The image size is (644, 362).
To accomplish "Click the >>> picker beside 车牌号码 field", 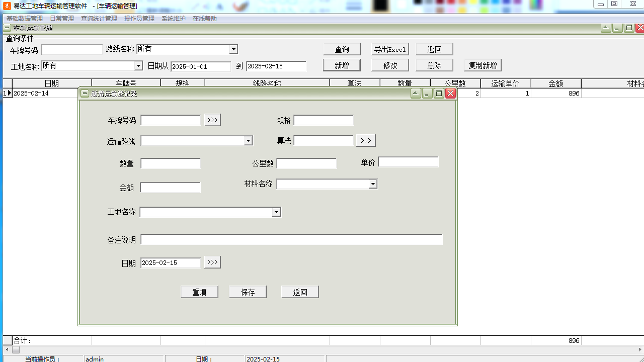I will tap(212, 120).
